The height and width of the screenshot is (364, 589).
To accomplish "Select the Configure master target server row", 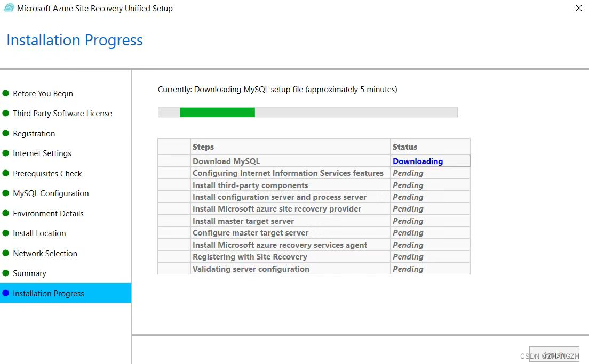I will [x=314, y=233].
